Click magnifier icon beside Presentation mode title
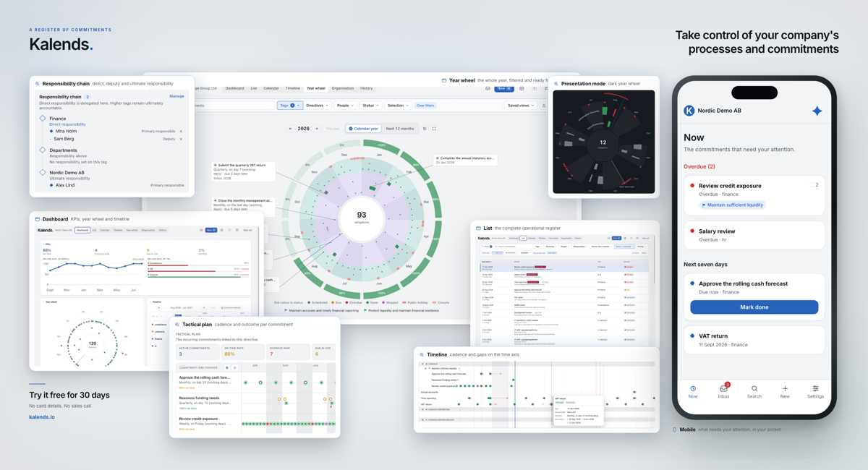868x470 pixels. (556, 84)
